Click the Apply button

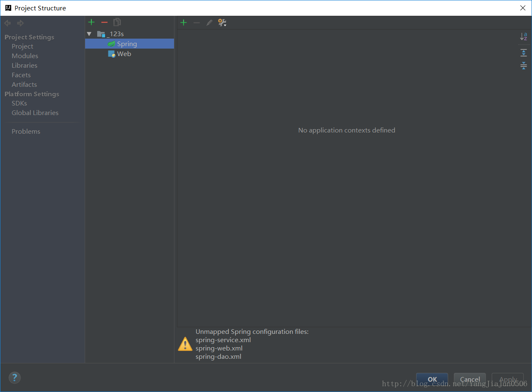[507, 379]
